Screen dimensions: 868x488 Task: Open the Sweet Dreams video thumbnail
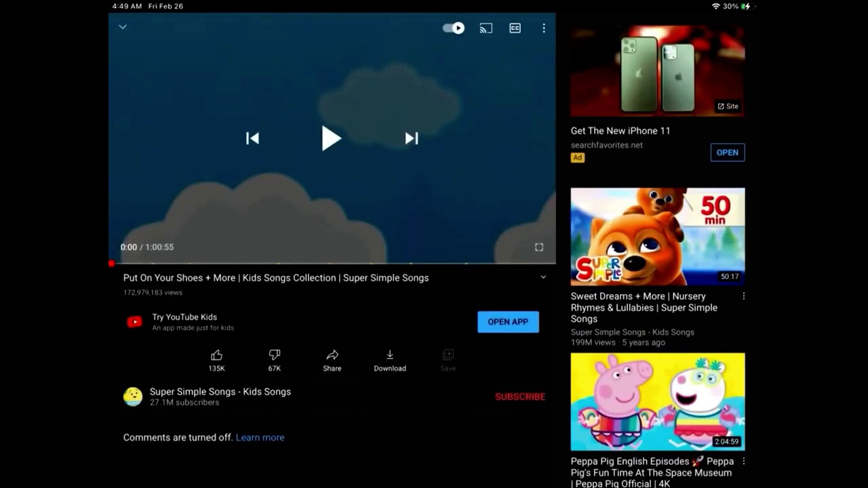[658, 237]
